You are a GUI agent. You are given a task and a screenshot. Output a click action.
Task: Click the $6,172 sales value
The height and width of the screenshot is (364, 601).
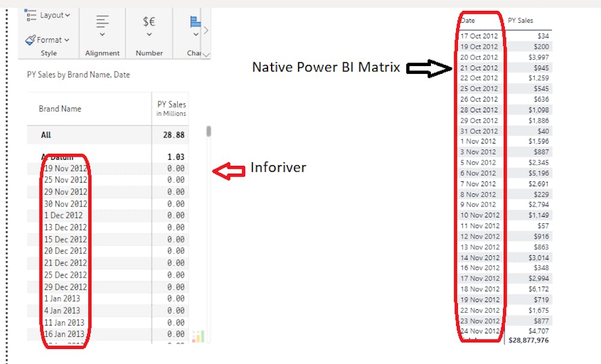538,290
